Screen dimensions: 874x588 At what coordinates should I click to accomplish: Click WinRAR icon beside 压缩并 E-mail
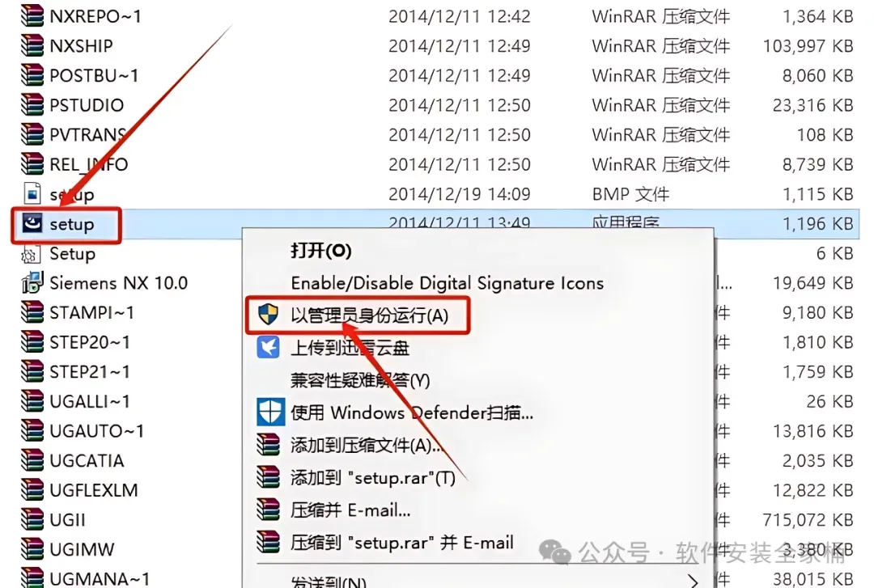coord(268,510)
